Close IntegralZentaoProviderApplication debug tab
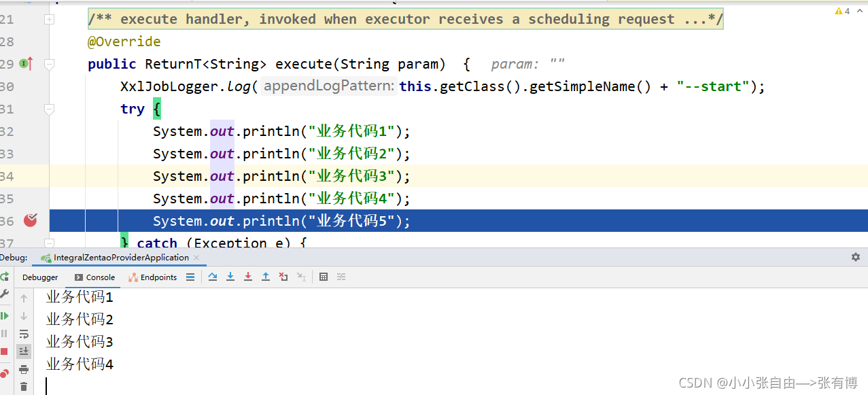This screenshot has width=868, height=395. (x=196, y=258)
